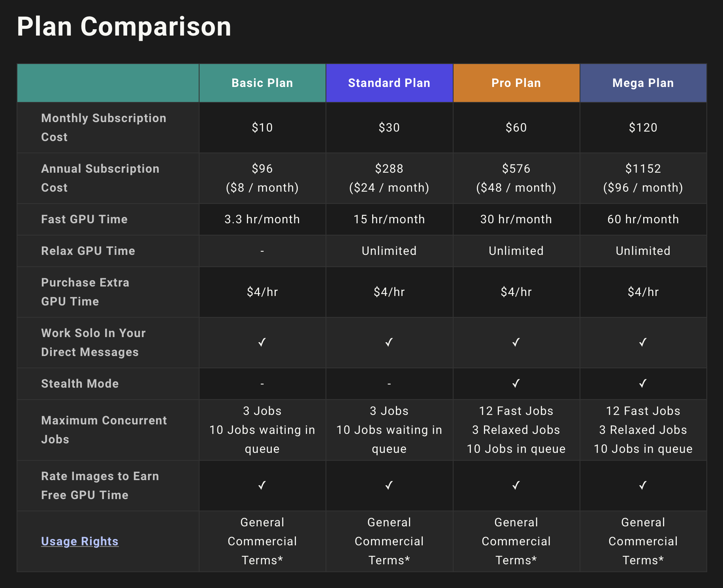Click Work Solo checkmark under Mega Plan
Screen dimensions: 723x588
pos(643,342)
